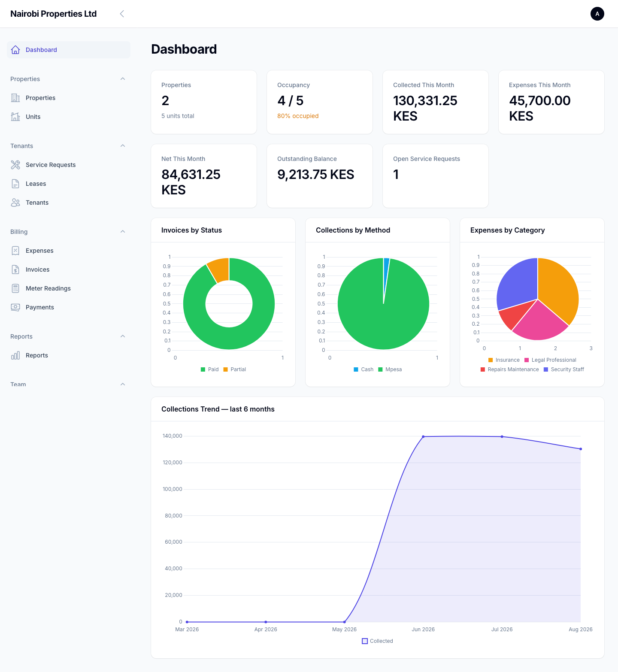Toggle Security Staff legend entry
Screen dimensions: 618x672
coord(564,369)
